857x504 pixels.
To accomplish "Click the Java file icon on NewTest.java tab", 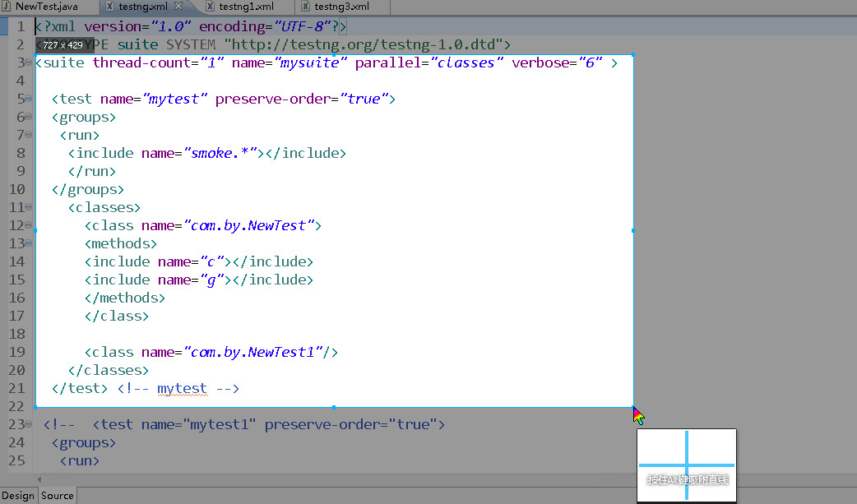I will 7,6.
